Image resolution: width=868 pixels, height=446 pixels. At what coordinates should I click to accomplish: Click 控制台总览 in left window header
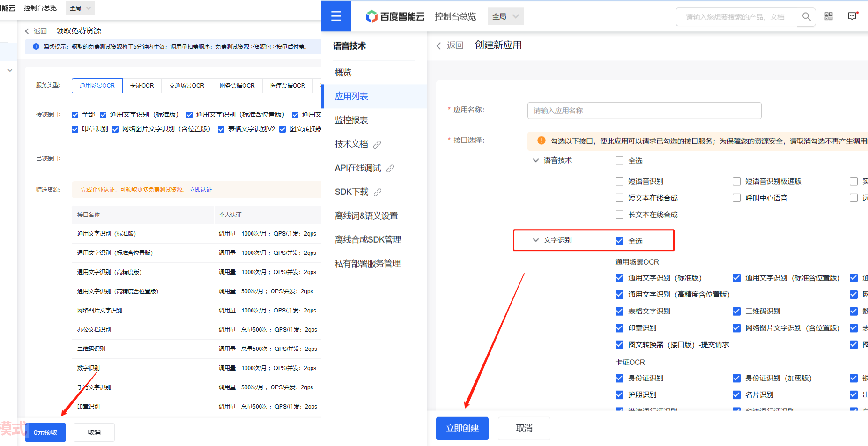pos(40,8)
